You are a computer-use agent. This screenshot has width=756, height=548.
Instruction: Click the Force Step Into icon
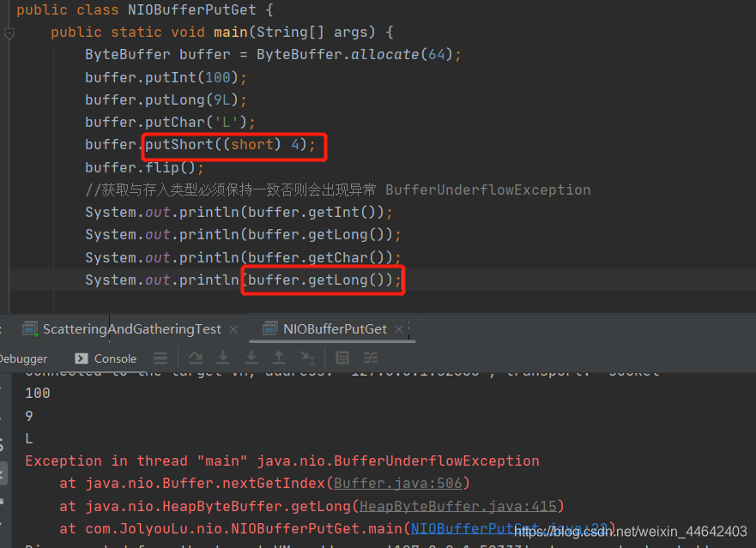(x=251, y=358)
